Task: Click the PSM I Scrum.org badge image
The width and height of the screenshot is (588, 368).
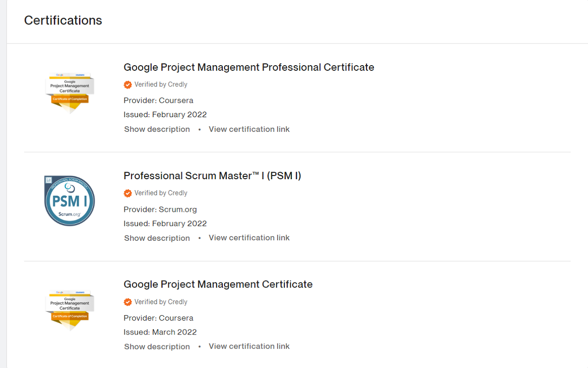Action: point(70,201)
